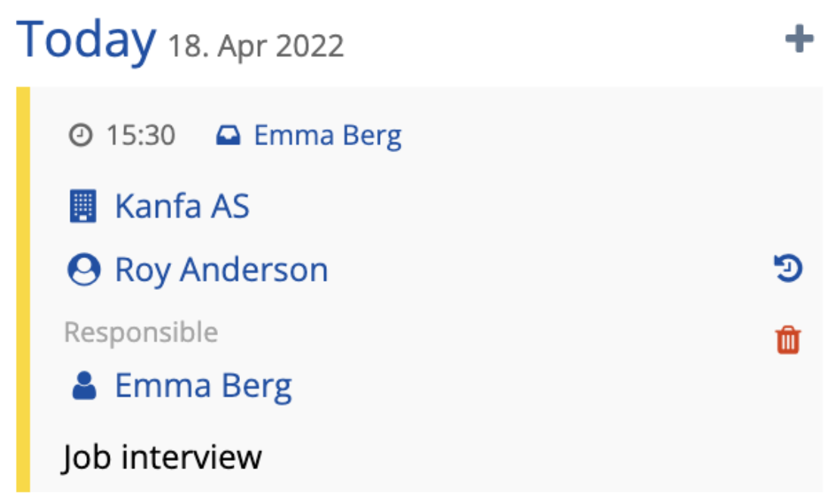Click the Responsible label
Viewport: 837px width, 504px height.
pos(141,332)
